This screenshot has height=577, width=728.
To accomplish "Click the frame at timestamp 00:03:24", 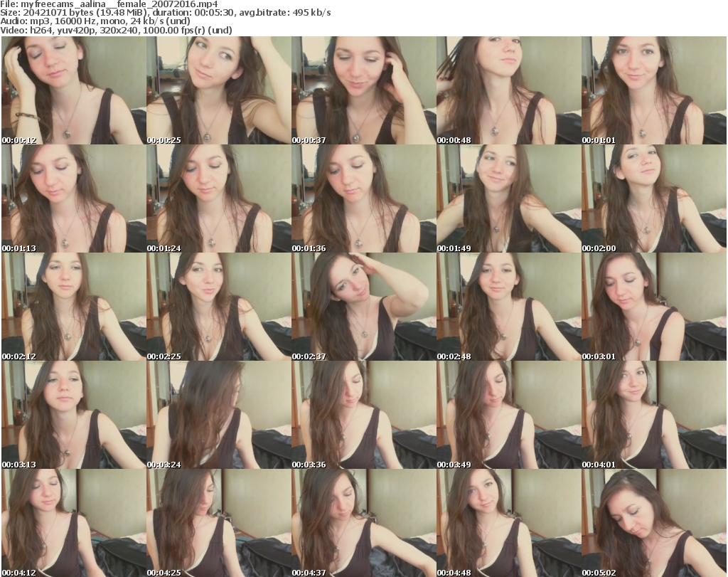I will pyautogui.click(x=219, y=415).
